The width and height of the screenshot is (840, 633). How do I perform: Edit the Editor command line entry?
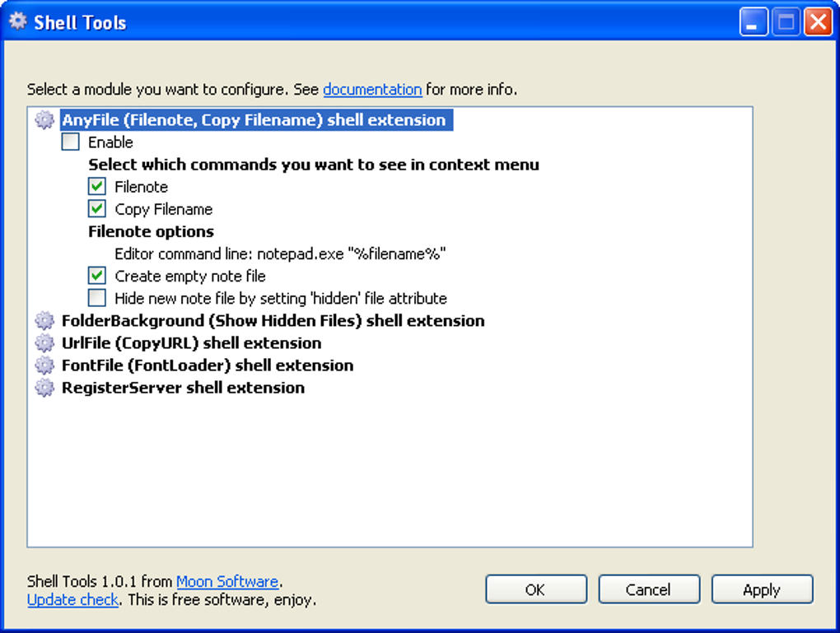tap(280, 254)
